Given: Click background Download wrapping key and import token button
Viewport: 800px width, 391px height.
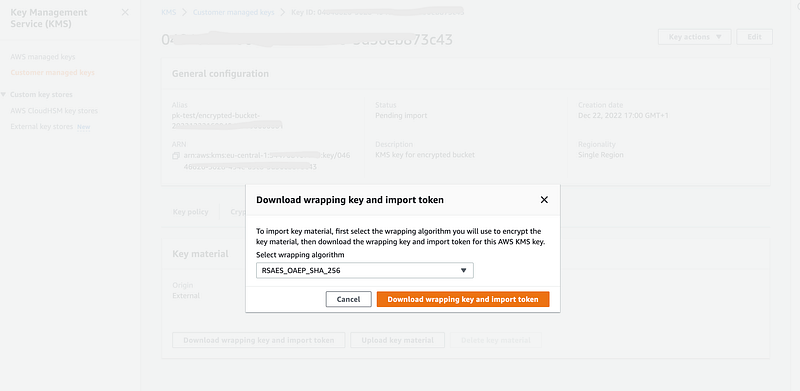Looking at the screenshot, I should [x=259, y=340].
